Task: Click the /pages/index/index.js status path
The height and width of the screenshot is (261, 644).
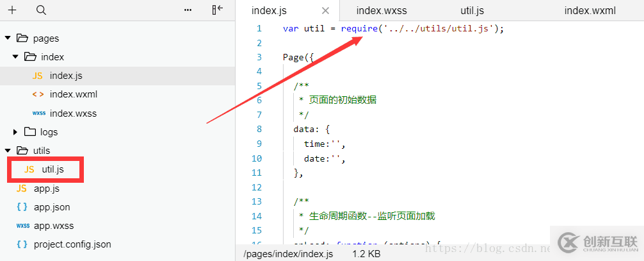Action: coord(288,254)
